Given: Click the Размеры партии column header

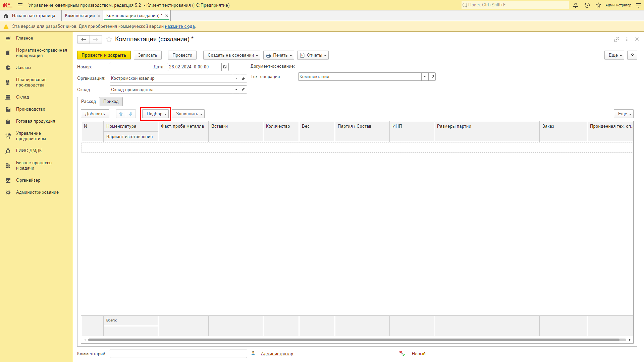Looking at the screenshot, I should point(487,131).
